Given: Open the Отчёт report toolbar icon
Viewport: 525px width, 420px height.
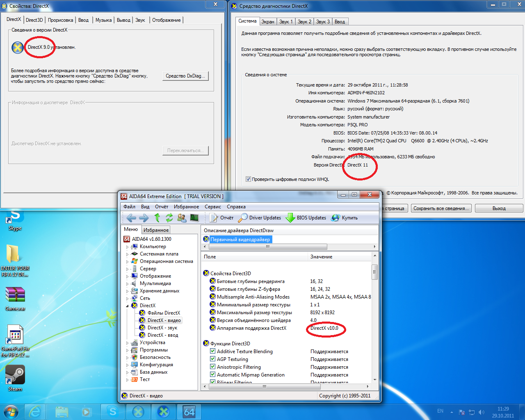Looking at the screenshot, I should click(x=214, y=218).
